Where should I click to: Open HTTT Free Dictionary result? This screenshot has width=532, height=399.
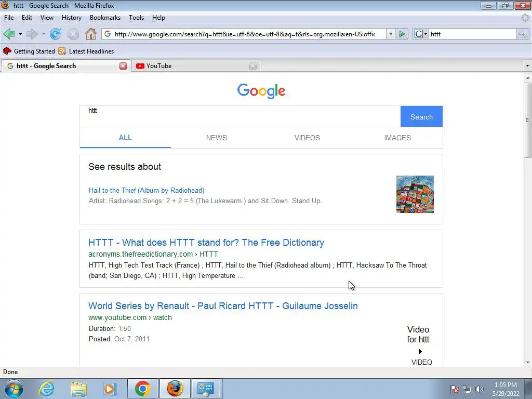tap(206, 243)
